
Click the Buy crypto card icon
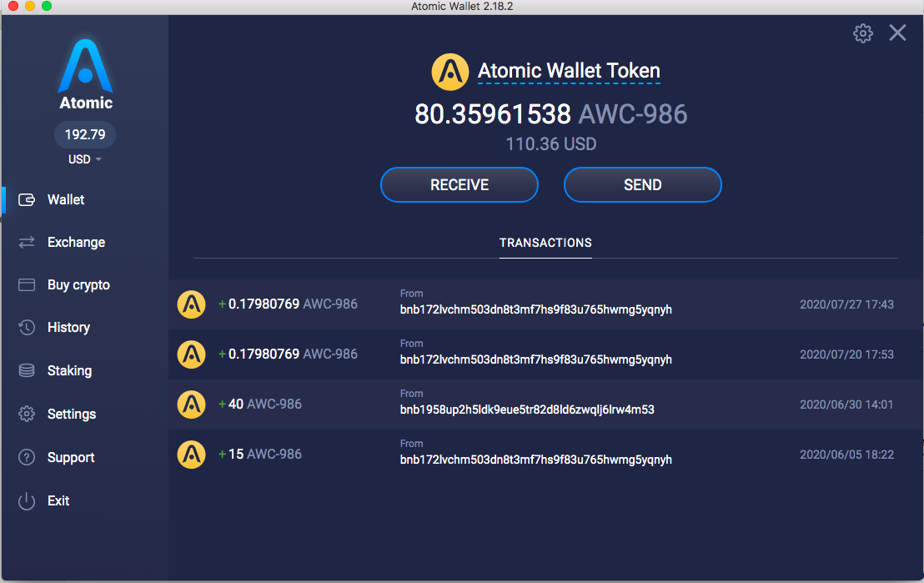pos(27,284)
